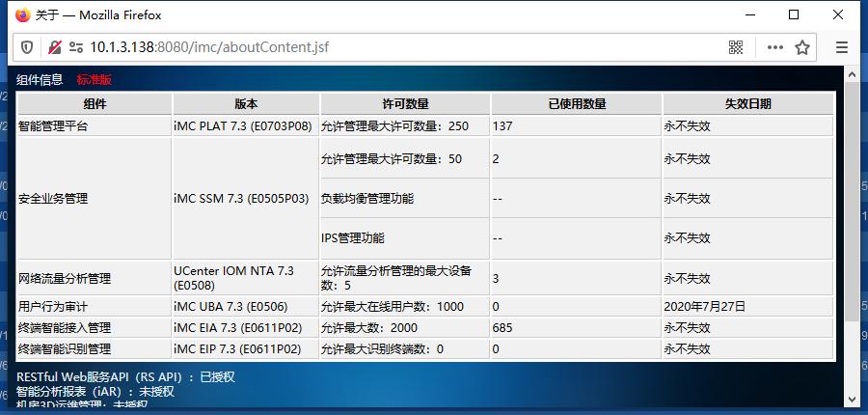The height and width of the screenshot is (415, 868).
Task: Select the iMC UBA 7.3 (E0506) cell
Action: [x=246, y=306]
